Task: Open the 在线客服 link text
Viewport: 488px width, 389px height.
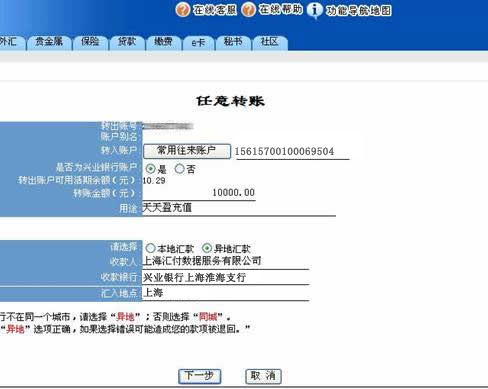Action: point(215,10)
